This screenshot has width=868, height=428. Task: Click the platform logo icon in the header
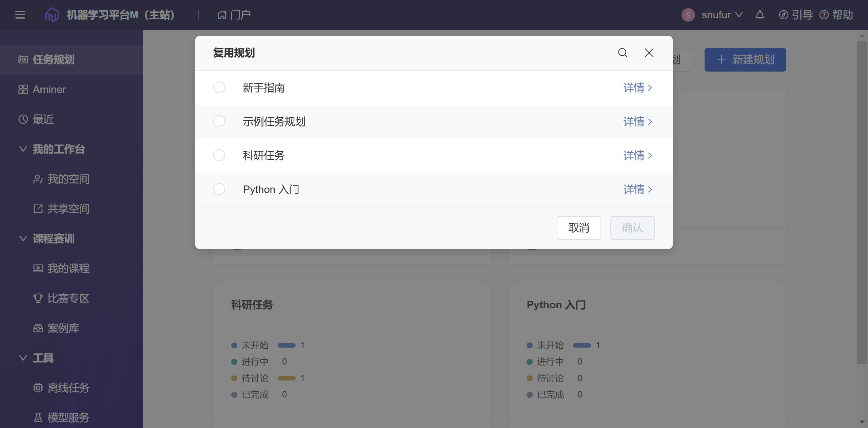(x=52, y=15)
